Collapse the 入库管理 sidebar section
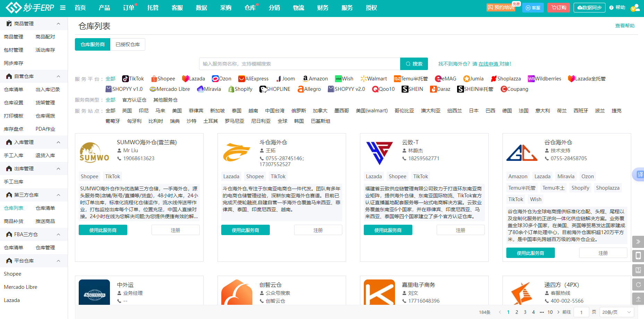 pyautogui.click(x=58, y=142)
